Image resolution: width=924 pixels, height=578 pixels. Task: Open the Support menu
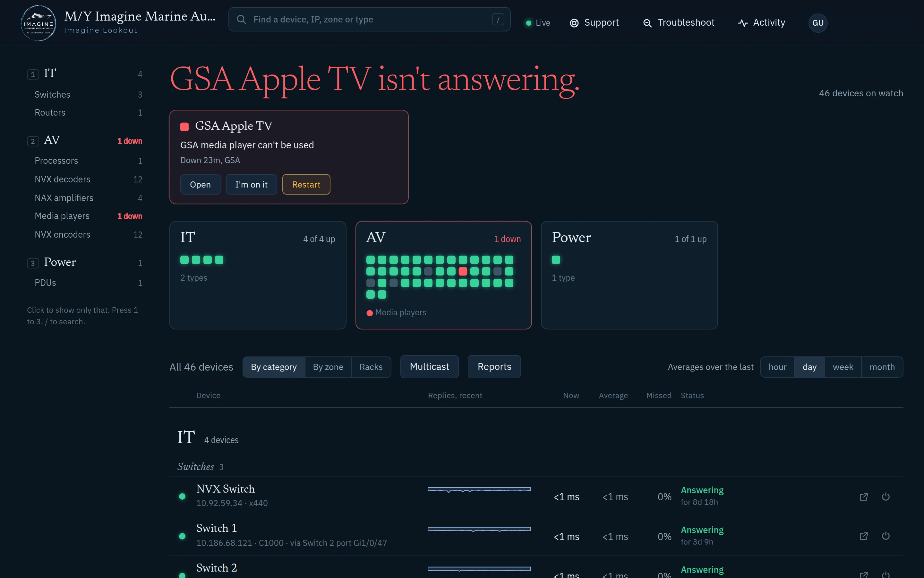tap(594, 23)
